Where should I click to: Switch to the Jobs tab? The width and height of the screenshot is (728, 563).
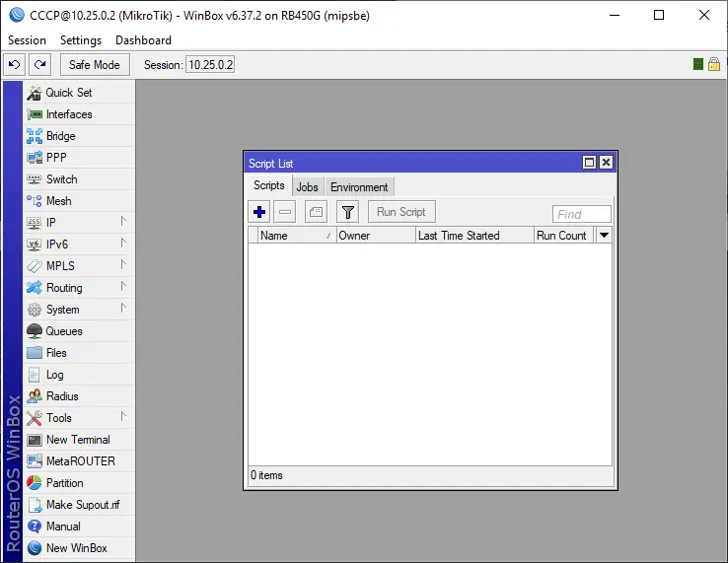[308, 187]
